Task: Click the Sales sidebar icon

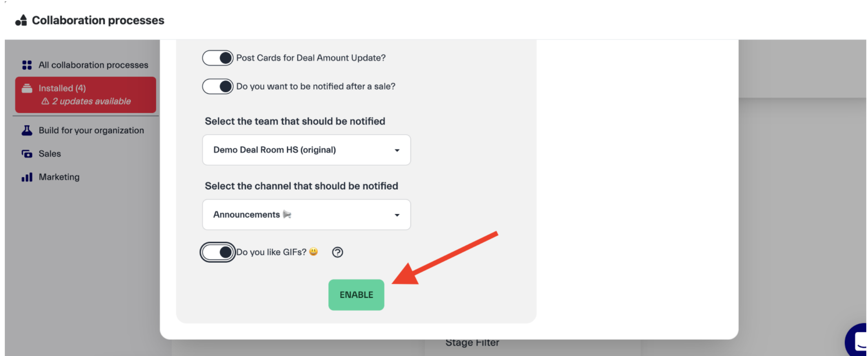Action: click(x=27, y=154)
